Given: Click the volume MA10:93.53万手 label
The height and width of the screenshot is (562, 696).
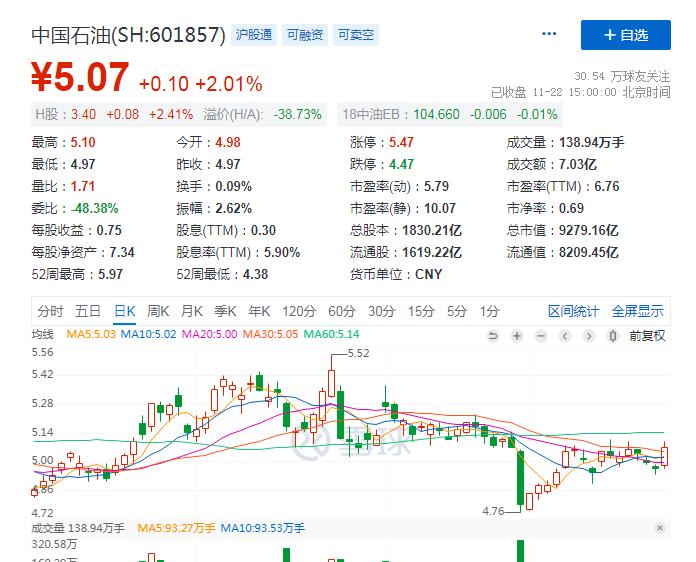Looking at the screenshot, I should 262,528.
